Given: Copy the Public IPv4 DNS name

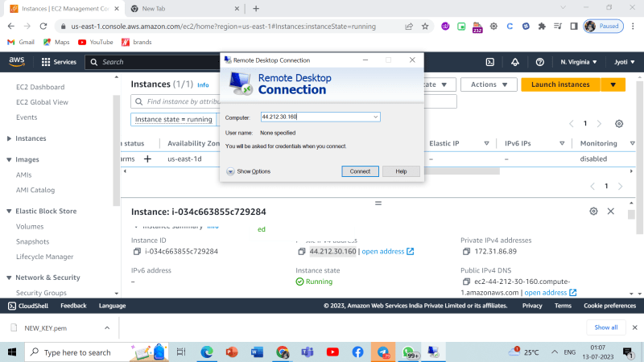Looking at the screenshot, I should 466,282.
